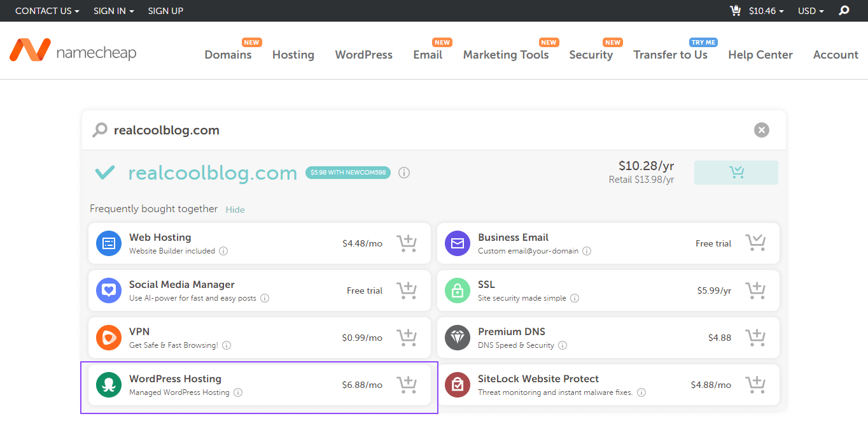Add Premium DNS to cart
This screenshot has height=423, width=868.
click(755, 338)
